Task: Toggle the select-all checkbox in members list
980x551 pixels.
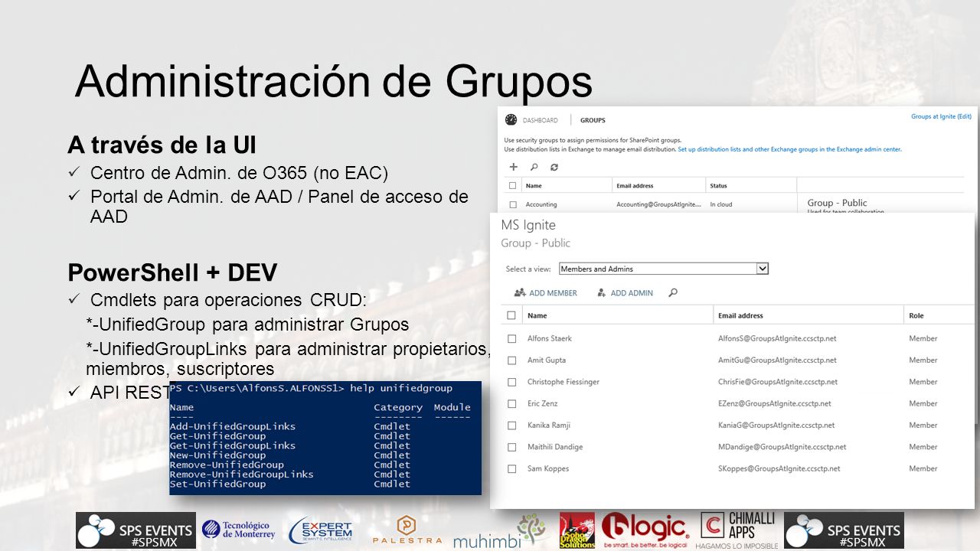Action: click(x=511, y=315)
